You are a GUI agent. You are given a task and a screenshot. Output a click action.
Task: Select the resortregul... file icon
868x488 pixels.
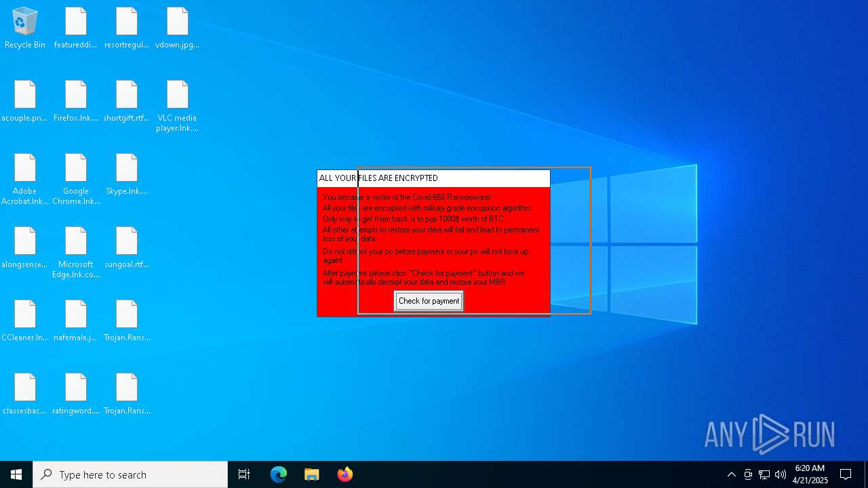(127, 28)
